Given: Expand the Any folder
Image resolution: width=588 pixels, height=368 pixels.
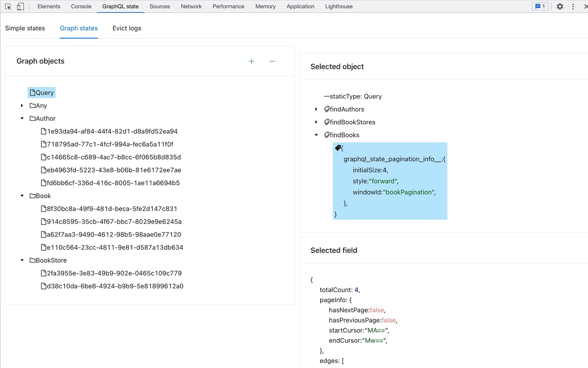Looking at the screenshot, I should [x=22, y=106].
